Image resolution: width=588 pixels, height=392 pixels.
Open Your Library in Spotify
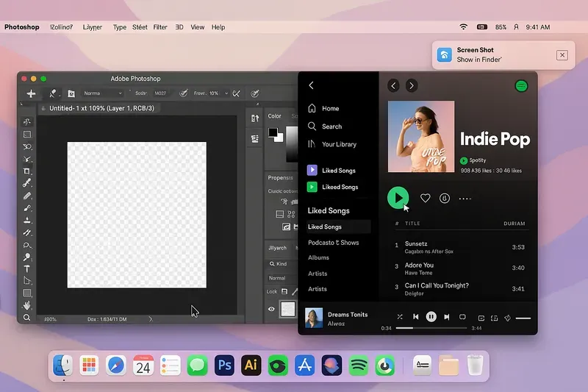coord(332,144)
